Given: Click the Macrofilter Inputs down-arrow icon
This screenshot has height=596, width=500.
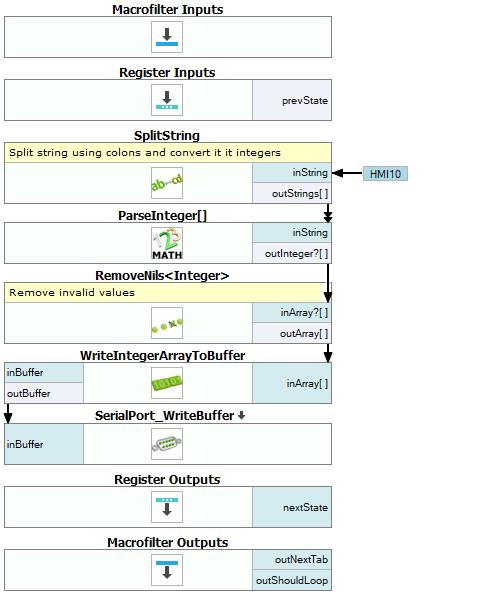Looking at the screenshot, I should (x=167, y=37).
